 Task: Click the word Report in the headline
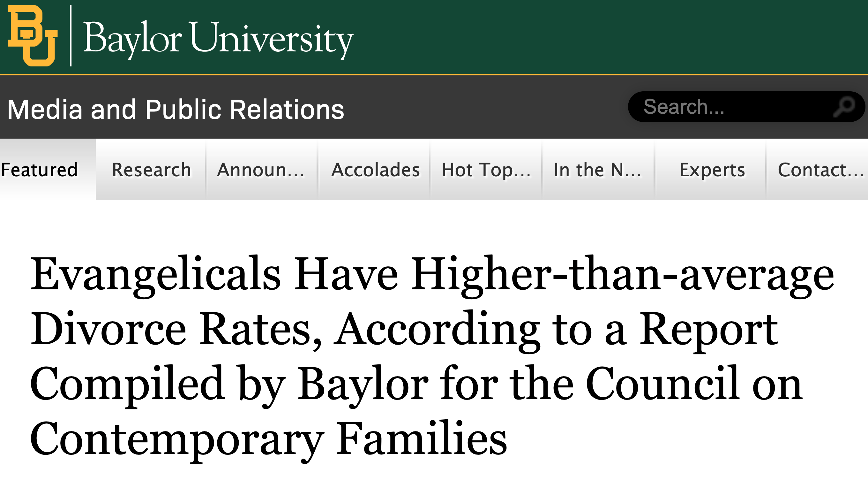(x=709, y=330)
